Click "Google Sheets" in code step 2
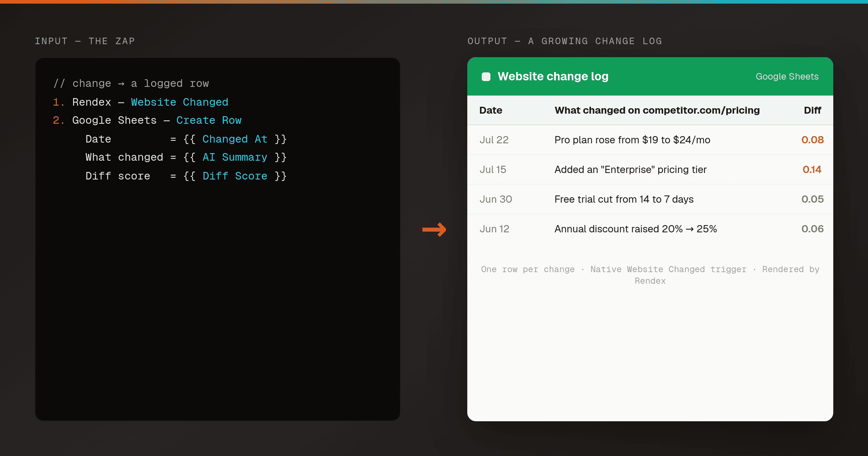The width and height of the screenshot is (868, 456). click(x=114, y=121)
